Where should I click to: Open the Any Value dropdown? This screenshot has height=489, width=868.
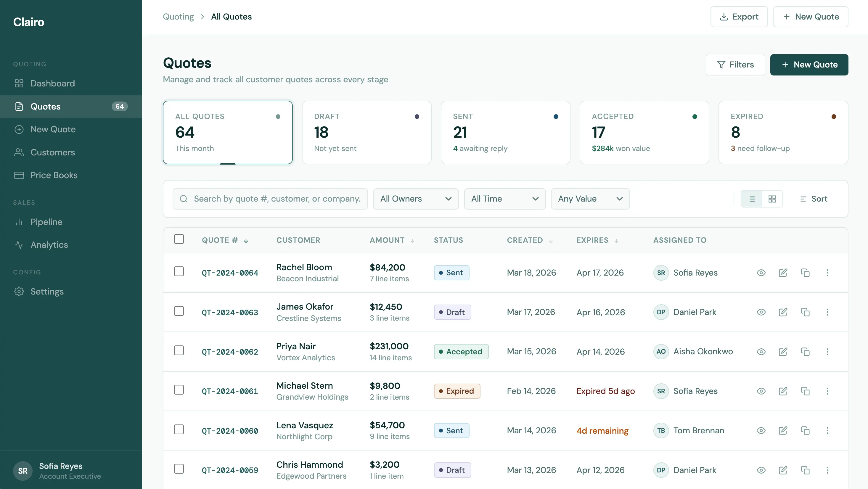pyautogui.click(x=590, y=199)
